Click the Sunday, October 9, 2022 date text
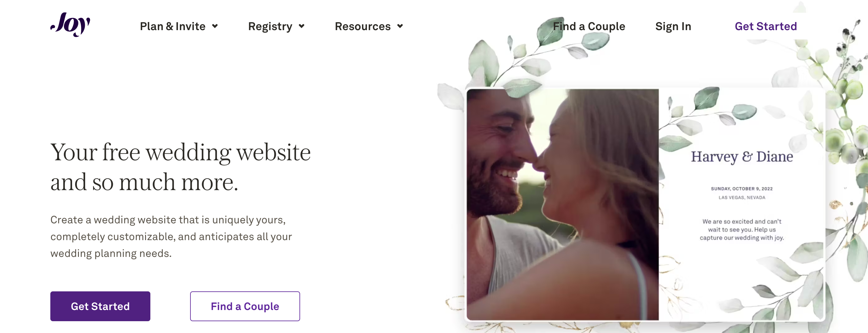Screen dimensions: 868x333 pyautogui.click(x=742, y=189)
